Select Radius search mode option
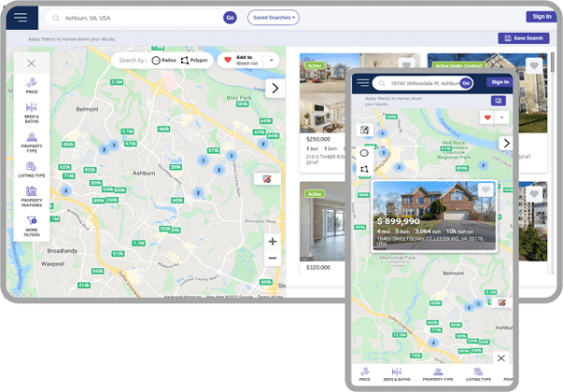Image resolution: width=563 pixels, height=392 pixels. 163,60
